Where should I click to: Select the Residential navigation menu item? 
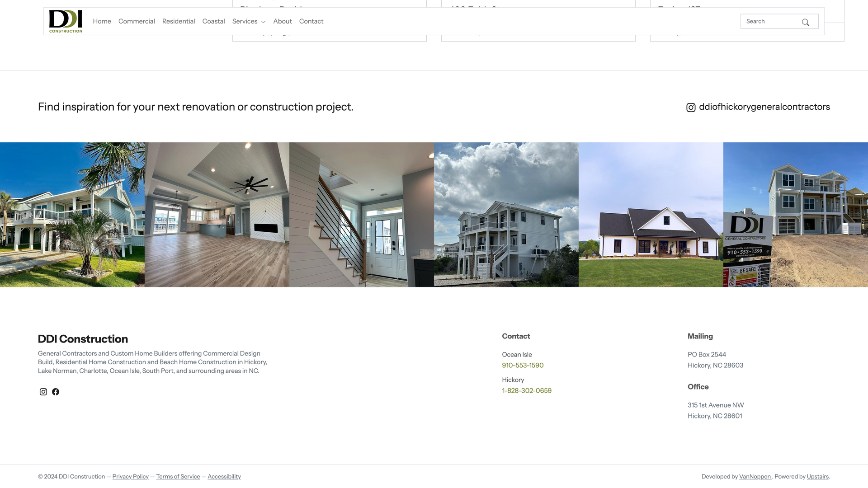[x=178, y=21]
